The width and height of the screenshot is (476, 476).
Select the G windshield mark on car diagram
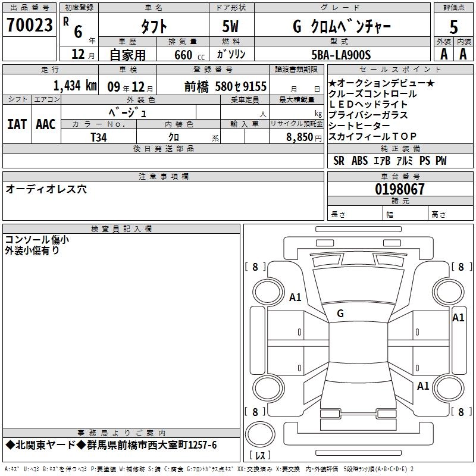click(x=340, y=313)
